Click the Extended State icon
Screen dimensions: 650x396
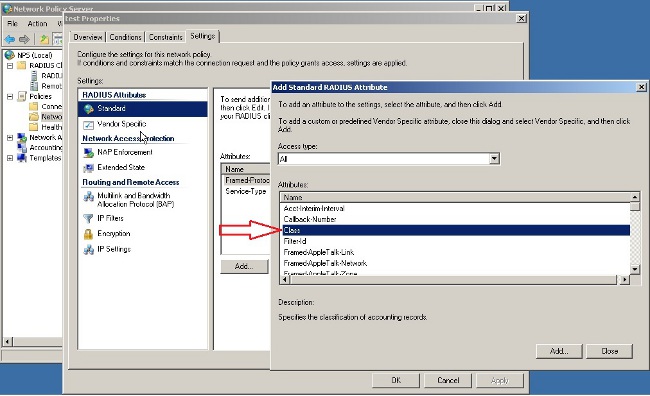tap(88, 168)
